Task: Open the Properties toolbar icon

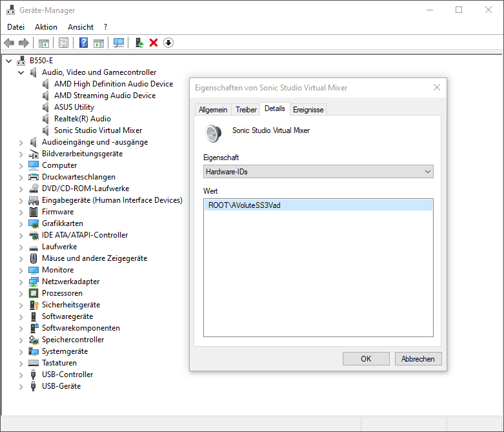Action: [x=63, y=43]
